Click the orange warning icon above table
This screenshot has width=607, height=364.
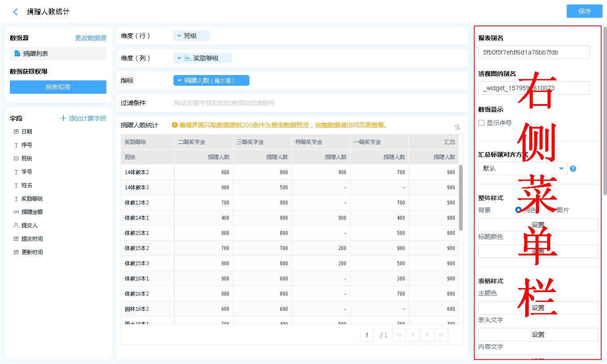click(x=175, y=125)
